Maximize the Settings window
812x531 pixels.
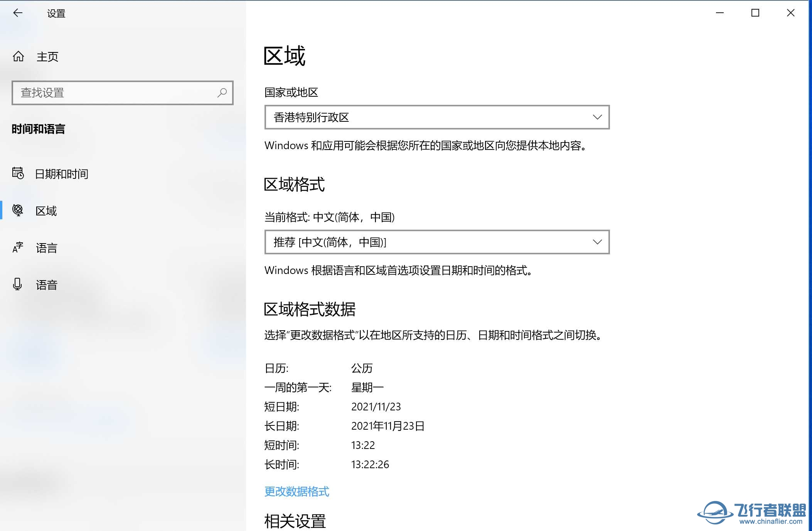coord(755,13)
